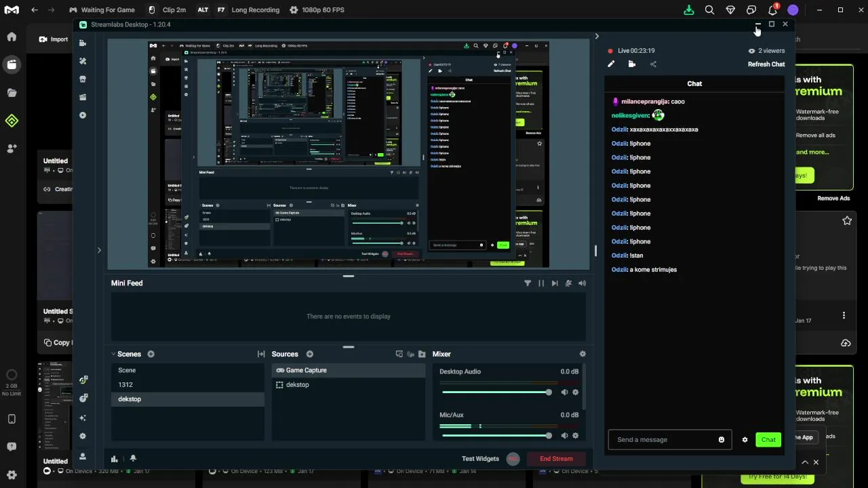Viewport: 868px width, 488px height.
Task: Toggle muted event notifications in Mini Feed
Action: [568, 283]
